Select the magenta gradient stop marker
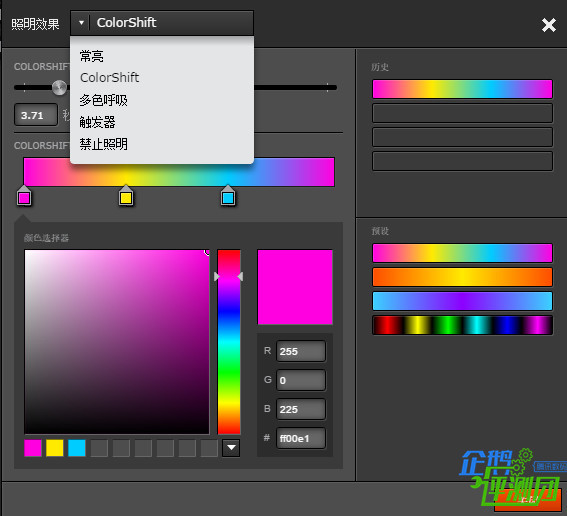Screen dimensions: 567x516 [24, 196]
